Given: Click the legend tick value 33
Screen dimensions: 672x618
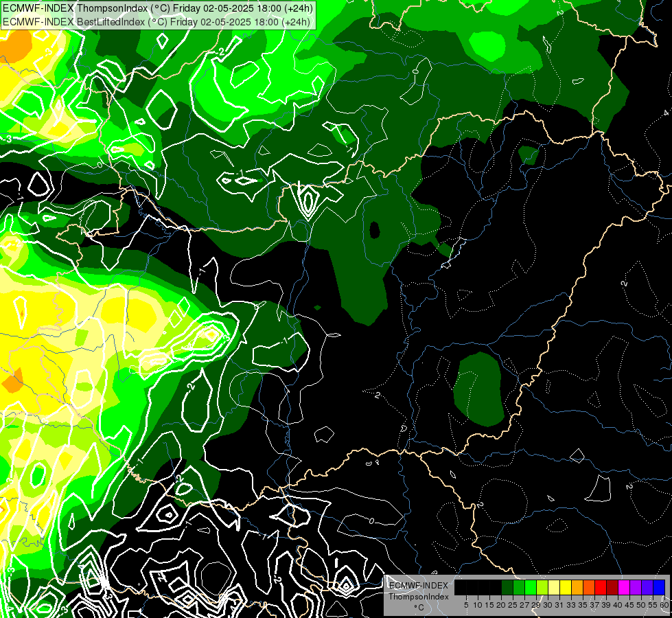Looking at the screenshot, I should [x=571, y=605].
